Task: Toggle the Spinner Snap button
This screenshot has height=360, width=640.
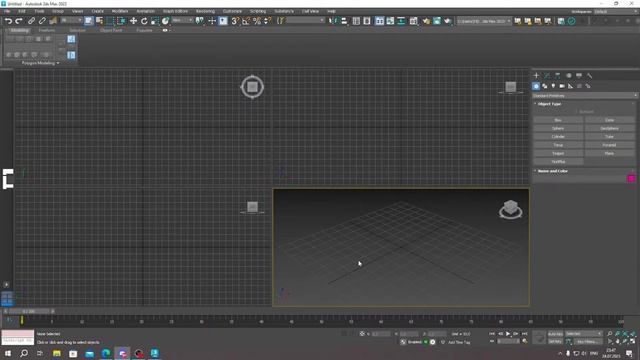Action: [x=267, y=21]
